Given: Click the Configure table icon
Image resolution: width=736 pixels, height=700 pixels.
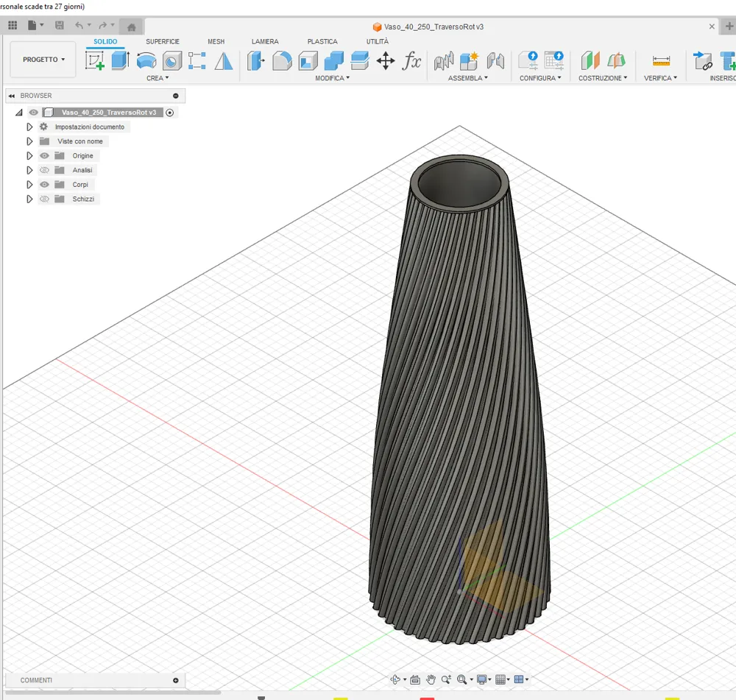Looking at the screenshot, I should 554,61.
